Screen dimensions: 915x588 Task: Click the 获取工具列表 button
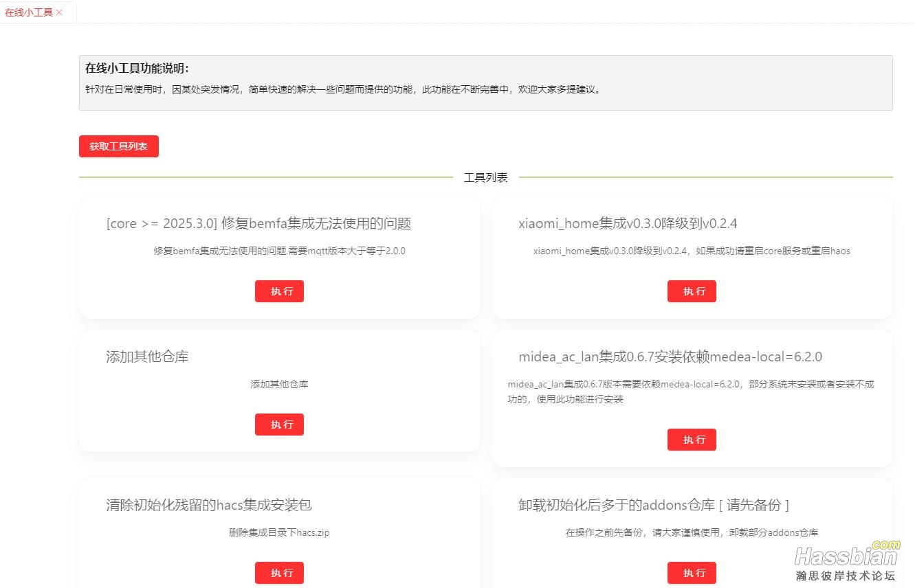point(119,146)
